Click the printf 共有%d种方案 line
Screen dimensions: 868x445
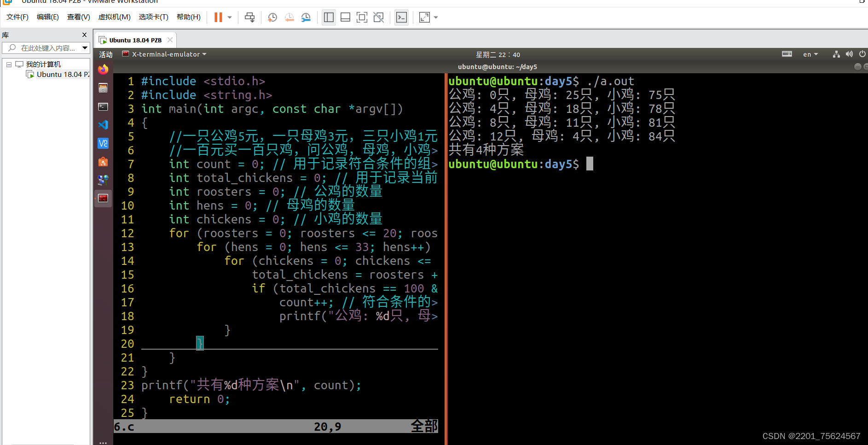251,385
